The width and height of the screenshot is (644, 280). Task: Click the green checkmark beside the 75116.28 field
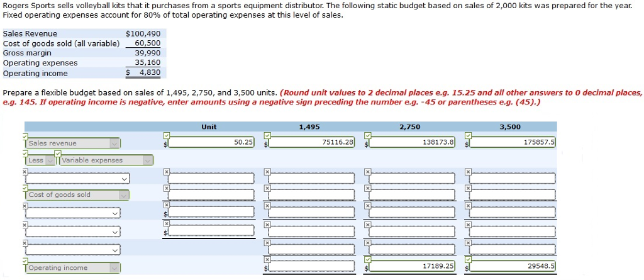(x=267, y=135)
